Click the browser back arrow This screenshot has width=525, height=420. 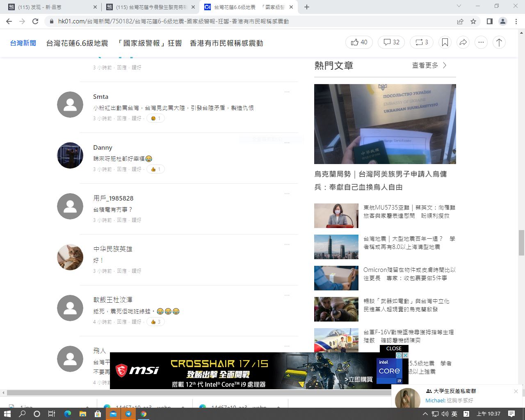coord(9,21)
